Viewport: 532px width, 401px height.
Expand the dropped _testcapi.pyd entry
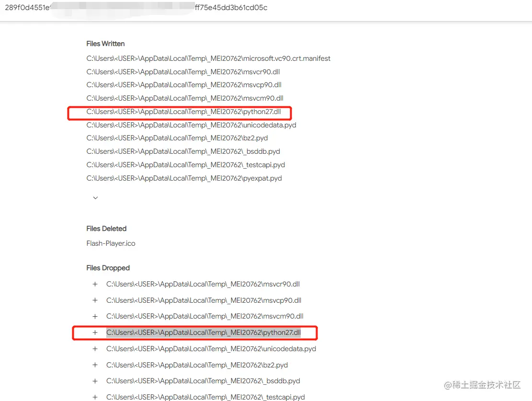(95, 397)
